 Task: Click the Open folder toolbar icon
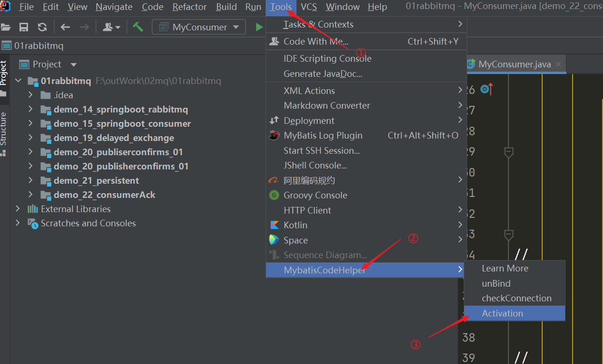[5, 27]
